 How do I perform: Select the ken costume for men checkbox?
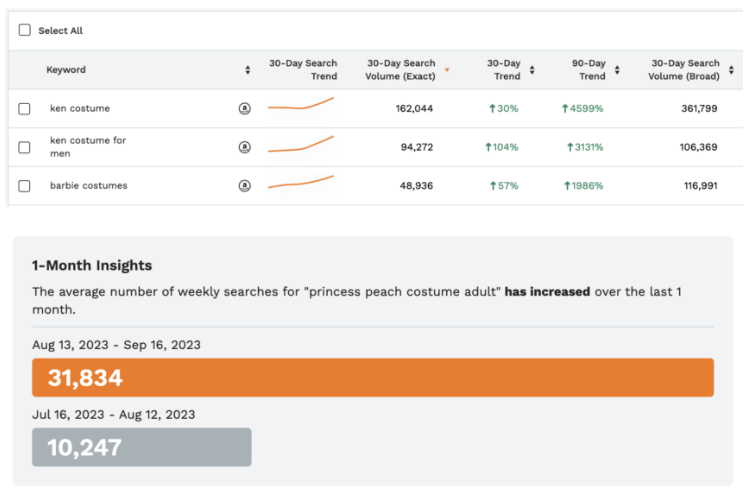coord(25,147)
